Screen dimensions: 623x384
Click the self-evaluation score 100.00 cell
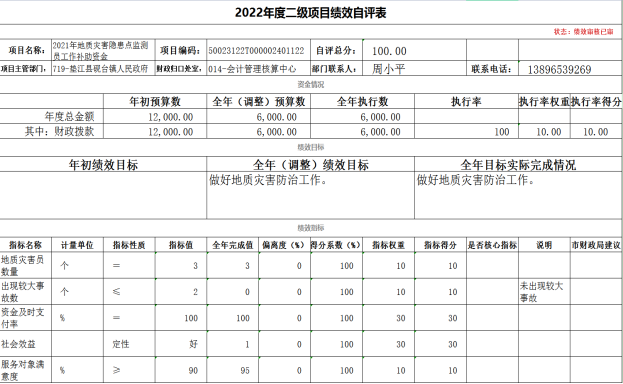click(414, 50)
